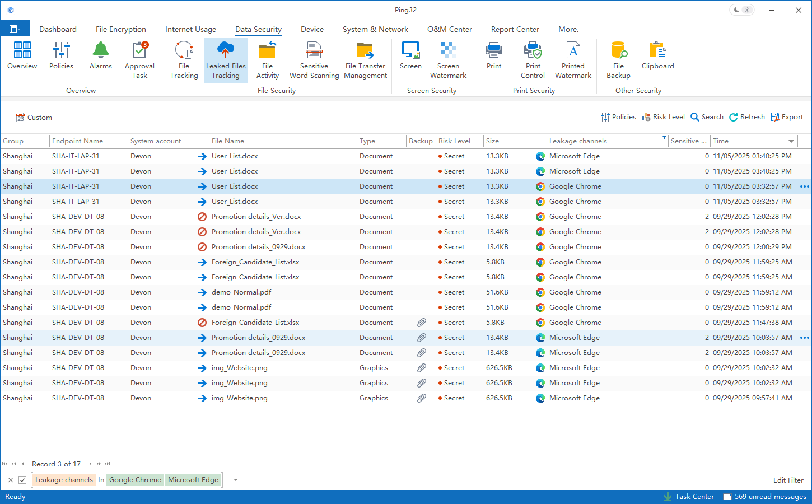Open the File Backup tool
Screen dimensions: 812x504
618,60
